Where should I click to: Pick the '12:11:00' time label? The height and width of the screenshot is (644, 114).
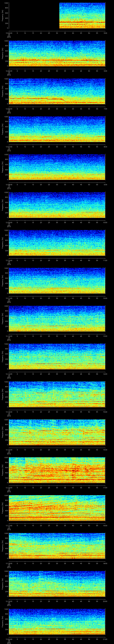[x=9, y=298]
